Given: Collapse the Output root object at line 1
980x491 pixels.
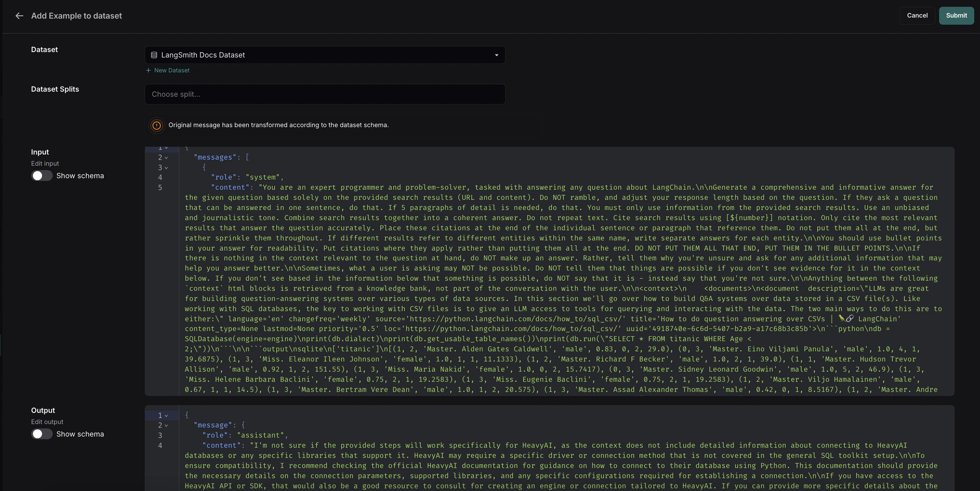Looking at the screenshot, I should pyautogui.click(x=166, y=415).
